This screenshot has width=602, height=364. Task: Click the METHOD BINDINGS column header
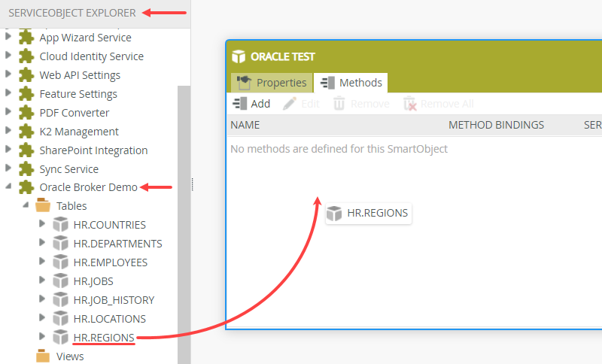click(496, 125)
